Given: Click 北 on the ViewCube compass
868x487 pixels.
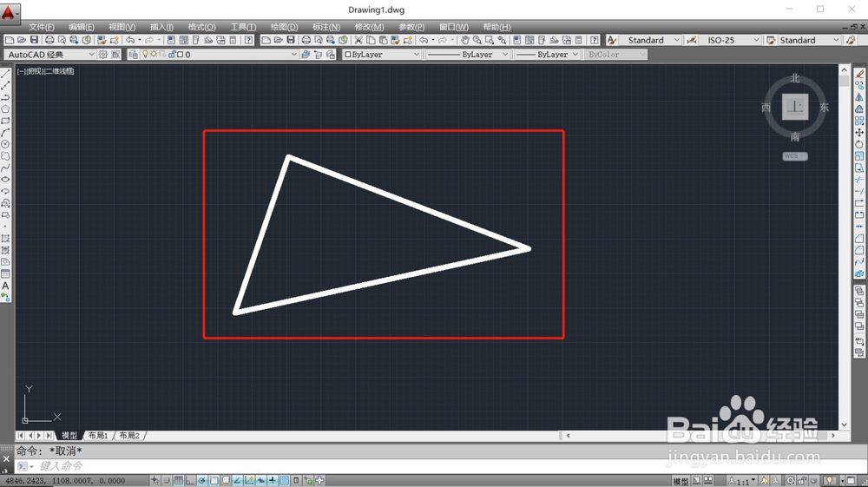Looking at the screenshot, I should [795, 79].
